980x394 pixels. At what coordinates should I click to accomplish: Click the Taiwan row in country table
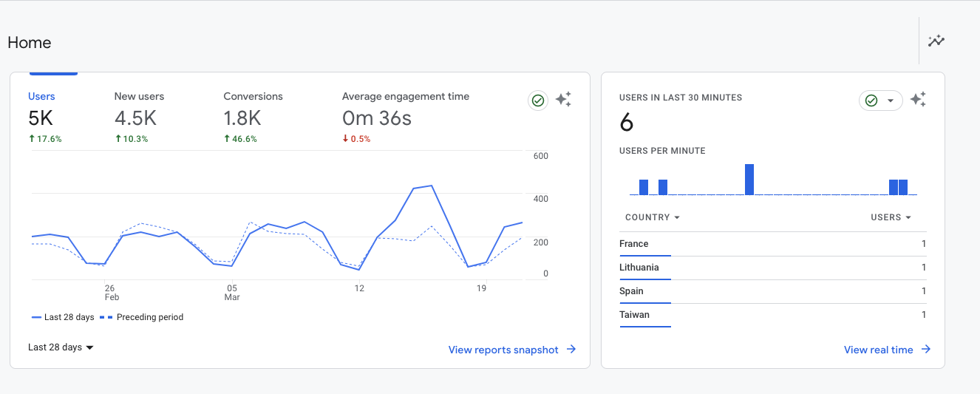772,315
